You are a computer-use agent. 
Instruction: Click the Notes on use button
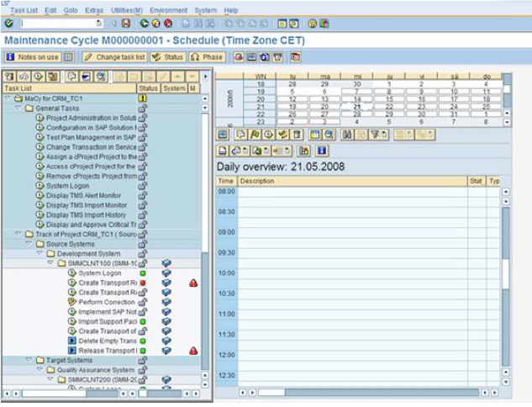coord(33,57)
